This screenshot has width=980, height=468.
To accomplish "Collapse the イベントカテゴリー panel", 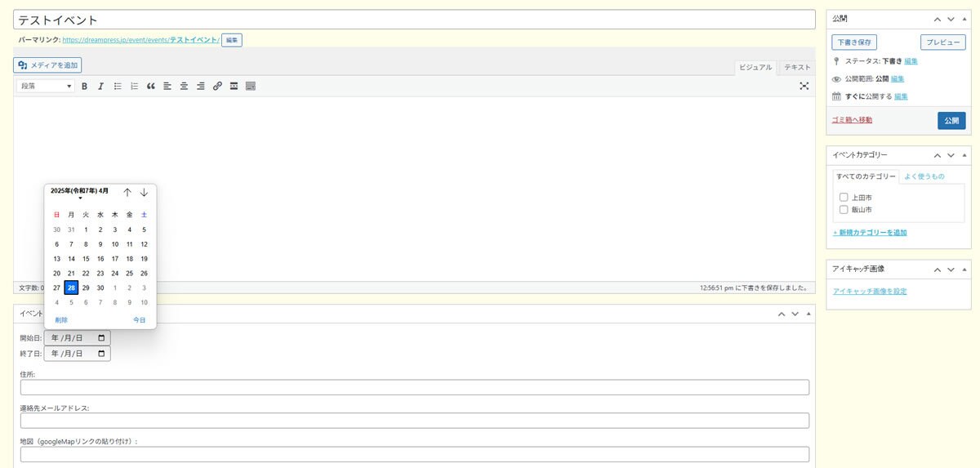I will 964,155.
